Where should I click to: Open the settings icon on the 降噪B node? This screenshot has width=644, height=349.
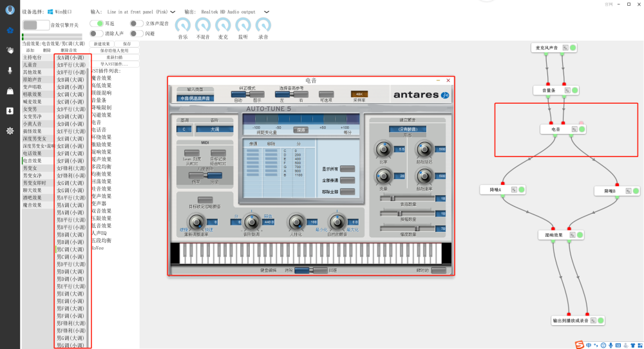pyautogui.click(x=628, y=191)
